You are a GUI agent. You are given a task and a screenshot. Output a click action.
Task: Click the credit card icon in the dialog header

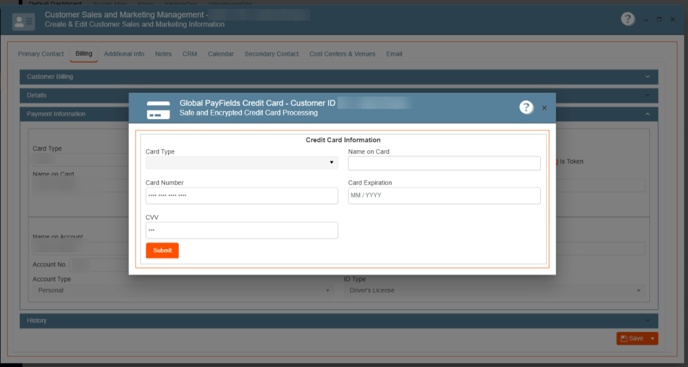point(158,110)
